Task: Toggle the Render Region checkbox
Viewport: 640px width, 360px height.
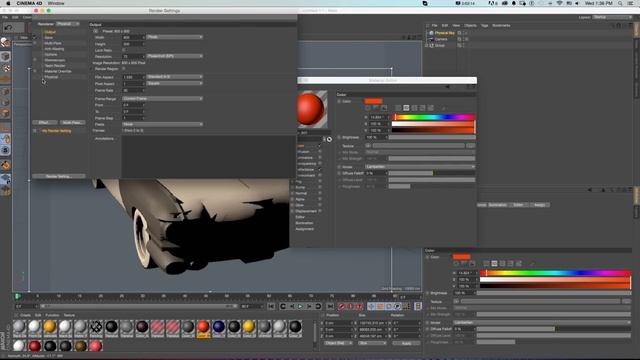Action: point(124,69)
